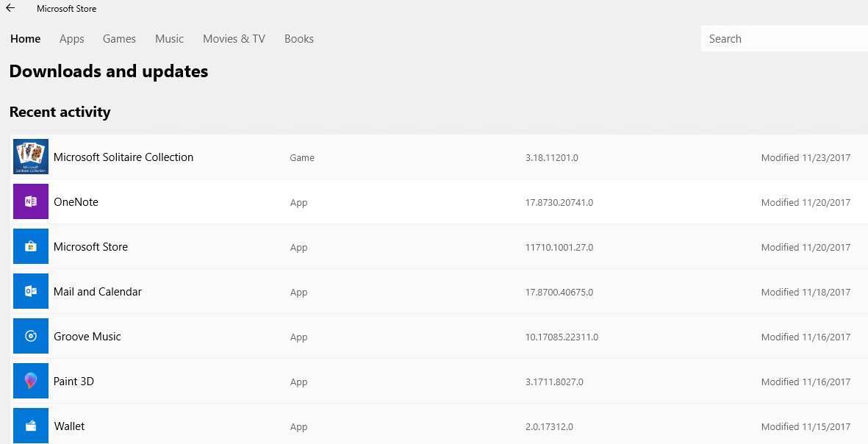Select the Music tab

click(x=169, y=39)
